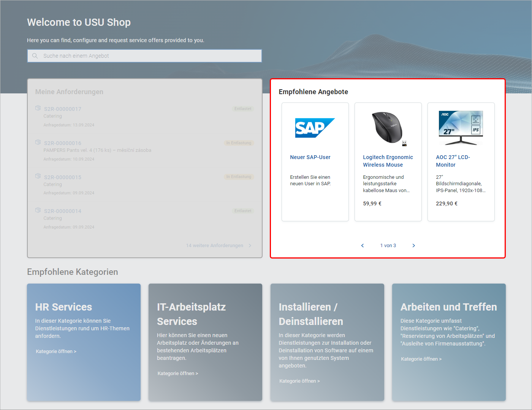Open the Neuer SAP-User offer link
532x410 pixels.
310,157
